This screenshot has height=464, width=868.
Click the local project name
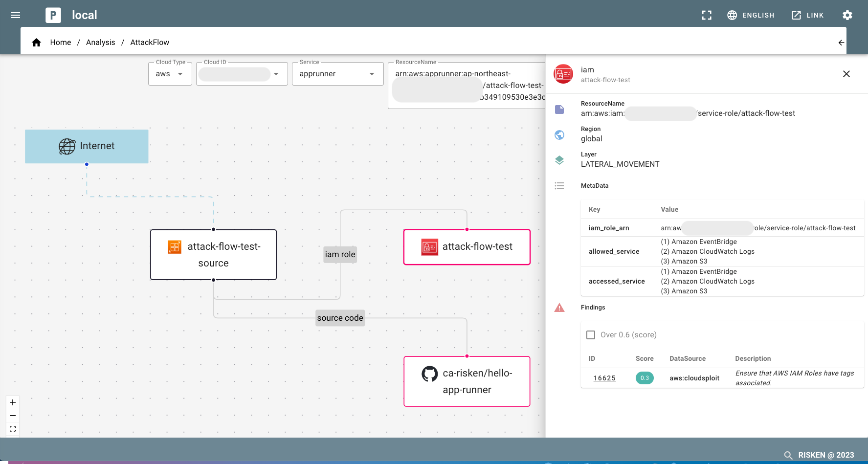coord(85,15)
